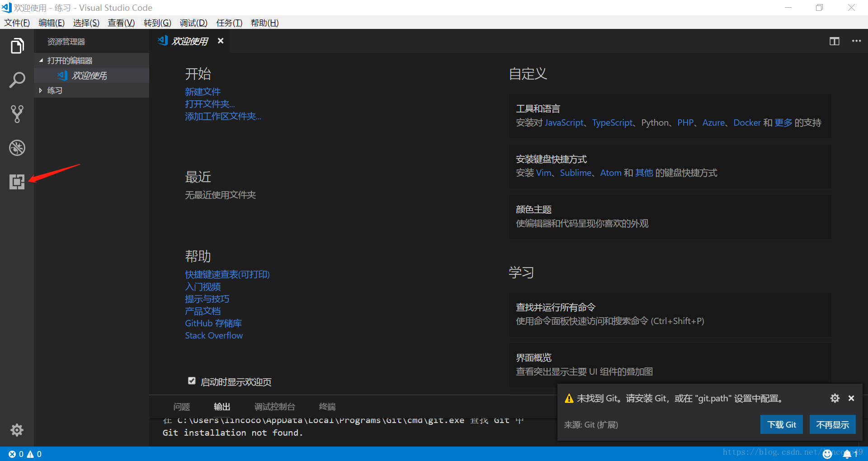Open the 查找并运行所有命令 card
Viewport: 868px width, 461px height.
pyautogui.click(x=670, y=315)
